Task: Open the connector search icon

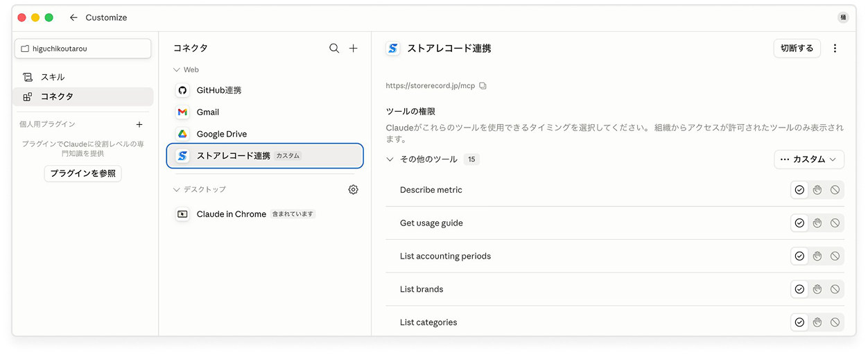Action: (334, 48)
